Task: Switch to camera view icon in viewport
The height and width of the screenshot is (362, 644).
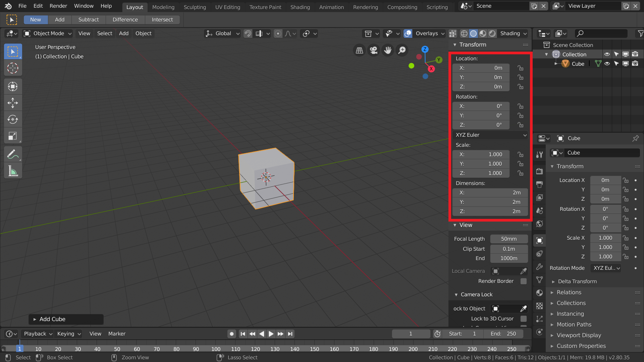Action: pos(373,50)
